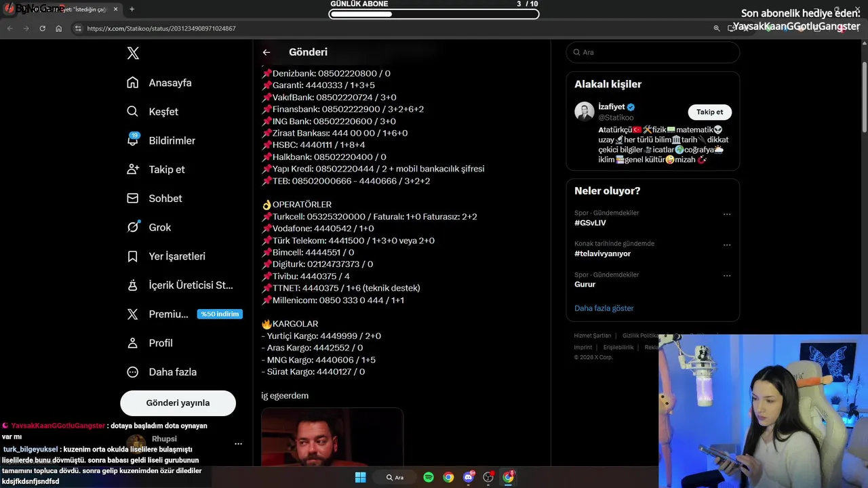Open #telavivyanıyor trending topic
The image size is (868, 488).
[602, 253]
